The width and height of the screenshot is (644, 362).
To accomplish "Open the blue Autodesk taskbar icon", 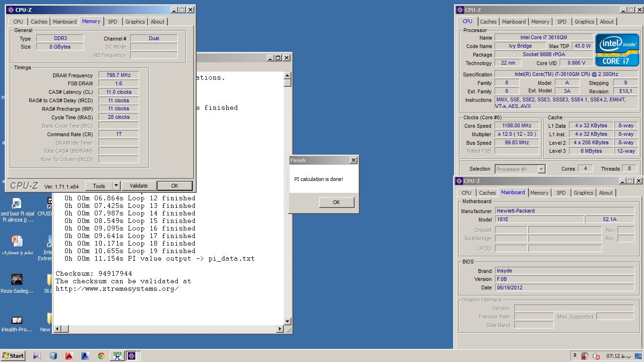I will pyautogui.click(x=85, y=356).
